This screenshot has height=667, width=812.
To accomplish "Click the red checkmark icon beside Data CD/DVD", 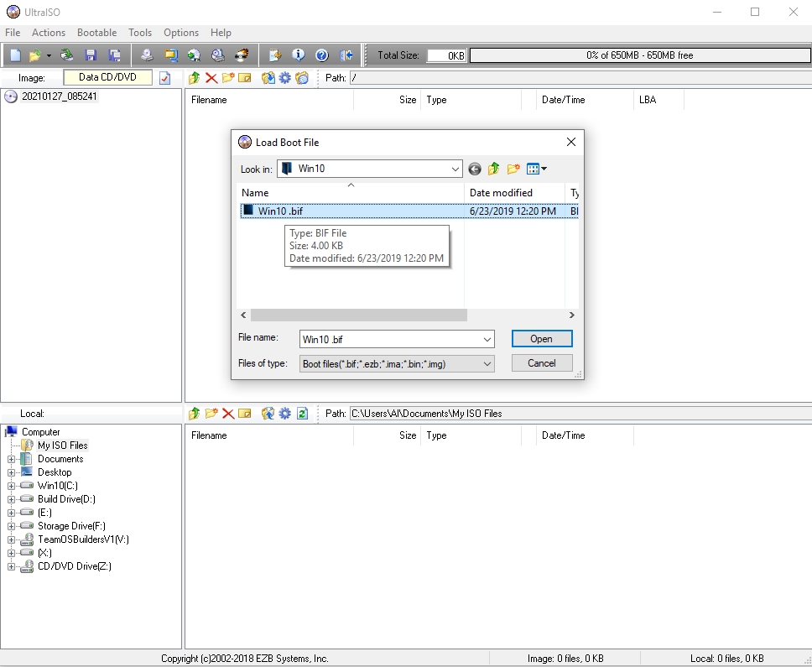I will (x=164, y=78).
